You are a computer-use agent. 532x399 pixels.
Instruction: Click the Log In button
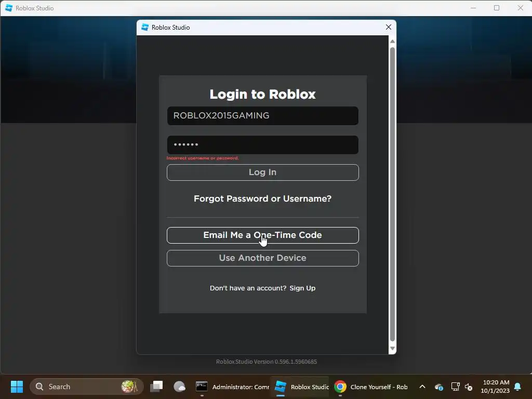click(262, 172)
